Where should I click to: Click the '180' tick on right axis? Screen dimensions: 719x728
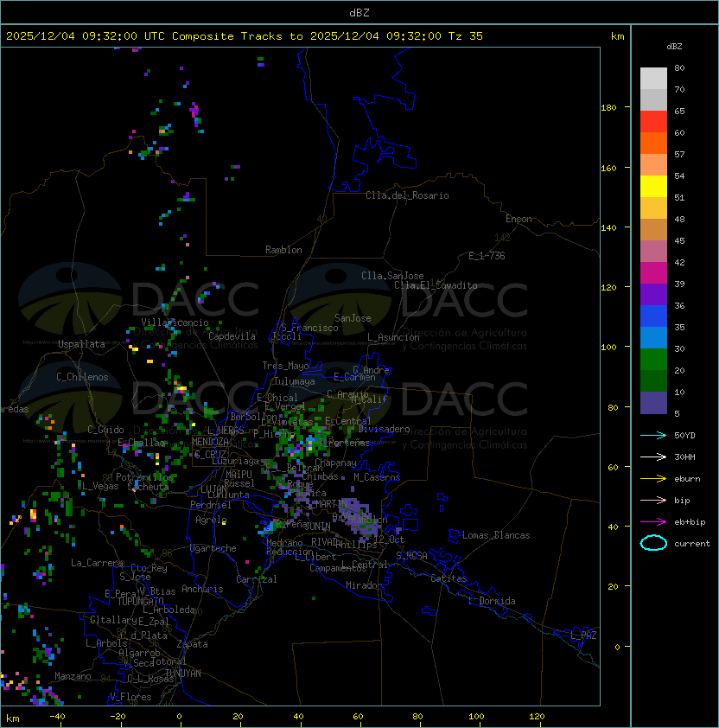(608, 107)
